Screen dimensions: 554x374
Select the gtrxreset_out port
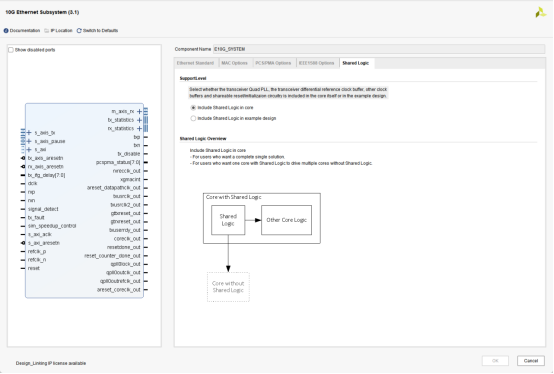(x=125, y=222)
